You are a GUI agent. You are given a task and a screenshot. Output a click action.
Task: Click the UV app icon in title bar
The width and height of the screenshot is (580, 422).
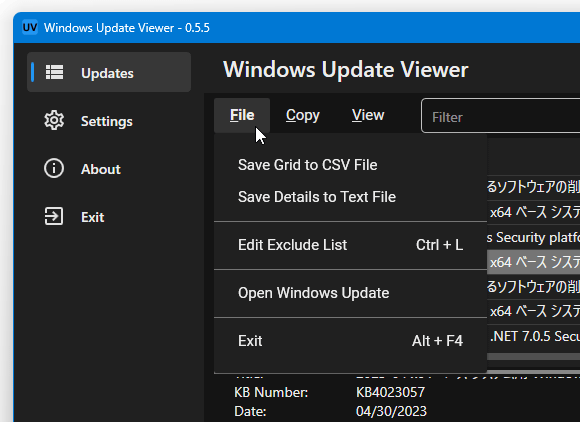[x=30, y=27]
